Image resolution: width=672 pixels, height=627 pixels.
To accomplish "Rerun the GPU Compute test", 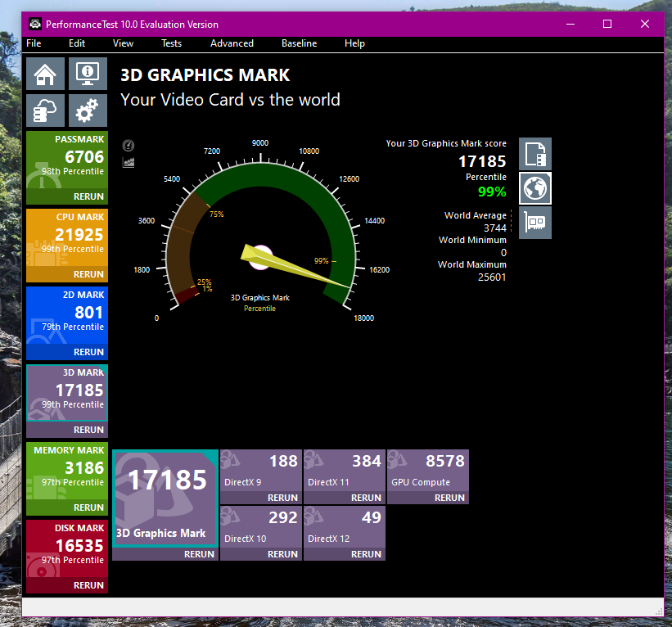I will click(428, 498).
